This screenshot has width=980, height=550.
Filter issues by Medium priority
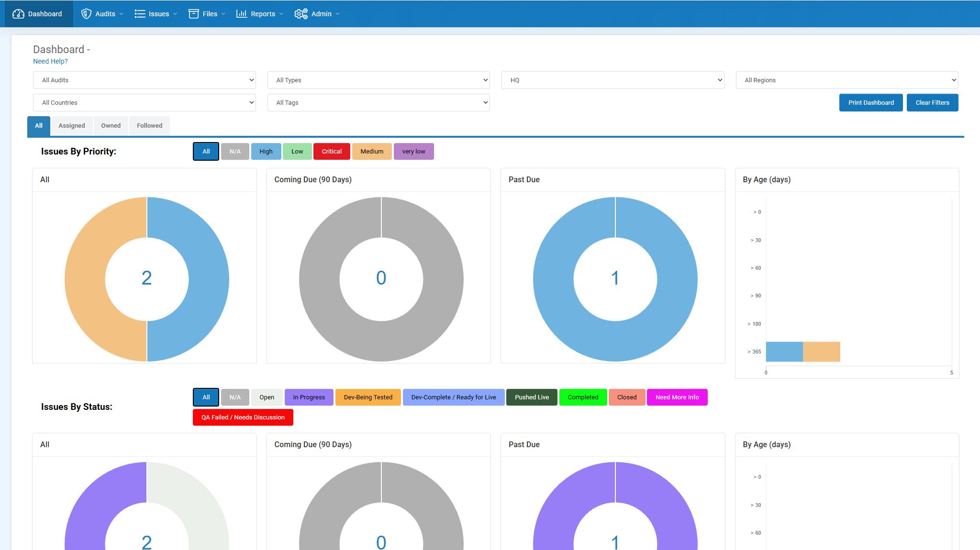point(372,152)
